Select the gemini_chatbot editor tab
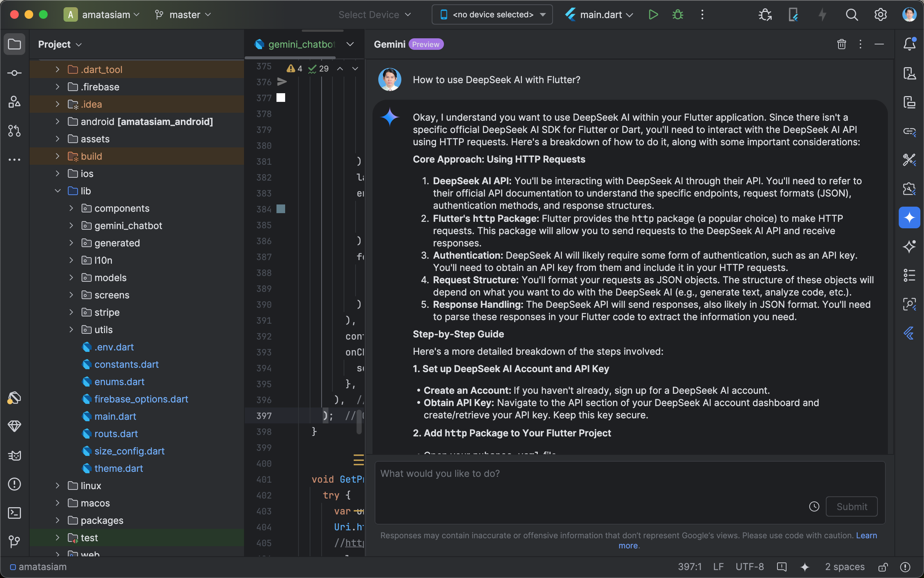Screen dimensions: 924x578 tap(295, 44)
